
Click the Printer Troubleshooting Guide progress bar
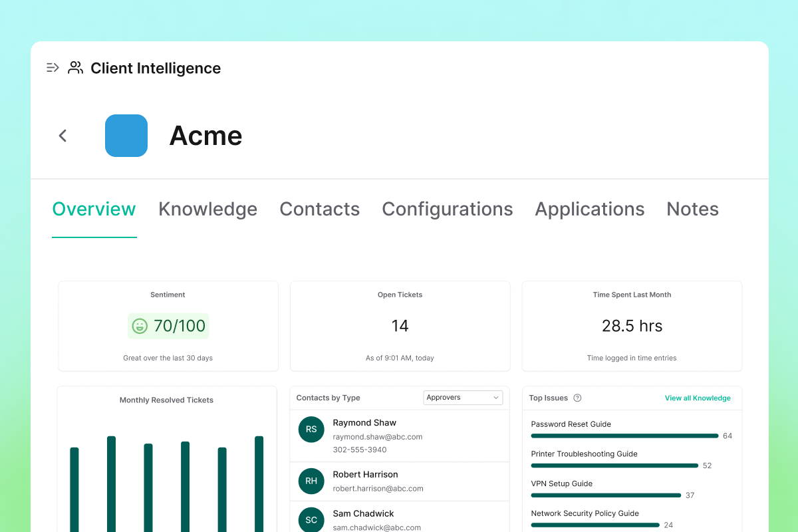pos(614,465)
